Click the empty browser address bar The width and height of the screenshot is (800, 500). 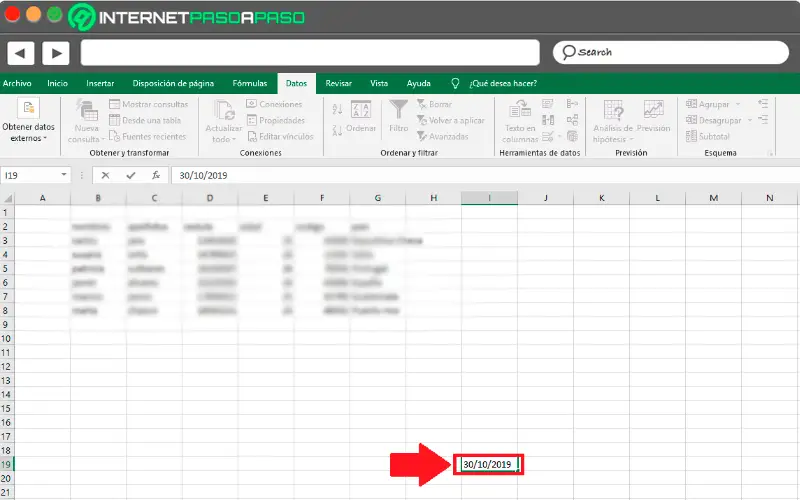(x=310, y=53)
